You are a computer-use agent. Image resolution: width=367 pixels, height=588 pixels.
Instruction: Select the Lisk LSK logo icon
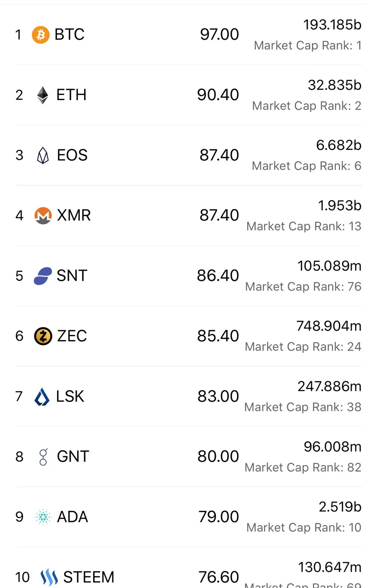tap(42, 396)
